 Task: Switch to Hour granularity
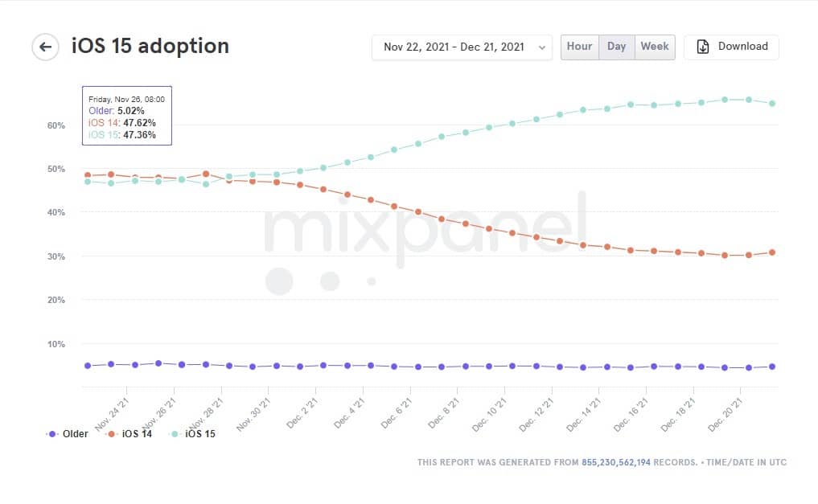click(579, 47)
